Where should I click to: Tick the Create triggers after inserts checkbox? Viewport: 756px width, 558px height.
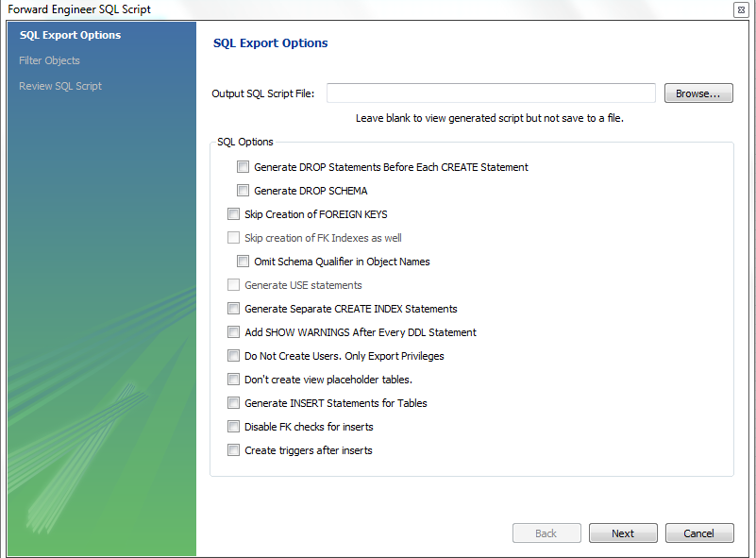point(234,450)
